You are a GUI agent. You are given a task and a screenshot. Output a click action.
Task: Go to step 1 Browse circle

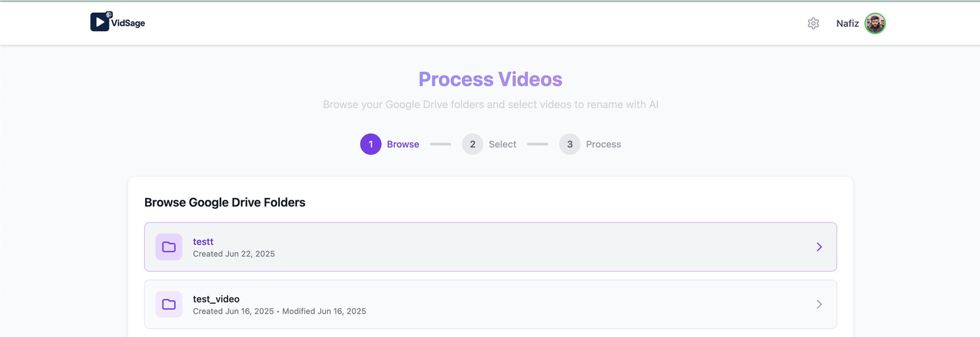coord(371,144)
